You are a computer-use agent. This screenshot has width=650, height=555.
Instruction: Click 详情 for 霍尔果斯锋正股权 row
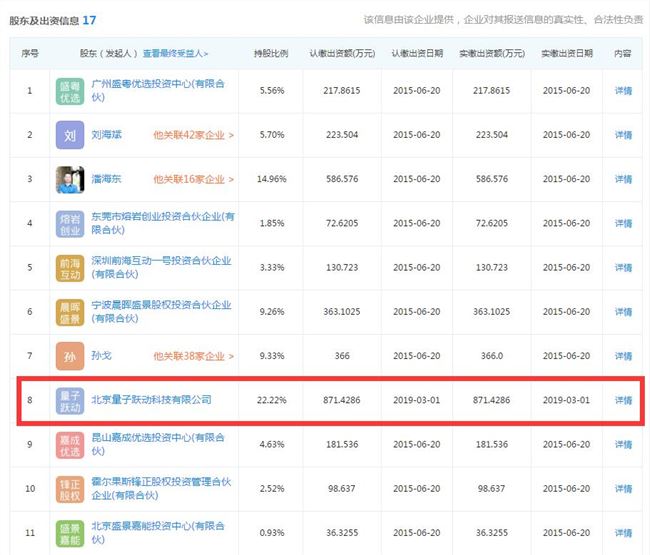coord(623,489)
